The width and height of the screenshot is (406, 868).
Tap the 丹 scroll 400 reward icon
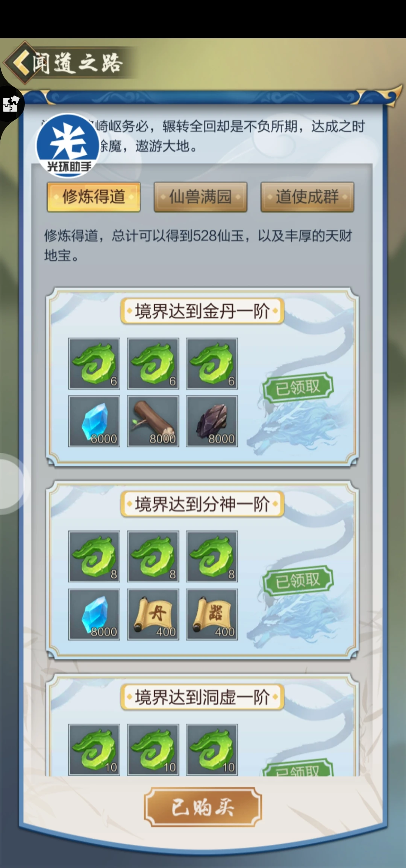tap(153, 614)
